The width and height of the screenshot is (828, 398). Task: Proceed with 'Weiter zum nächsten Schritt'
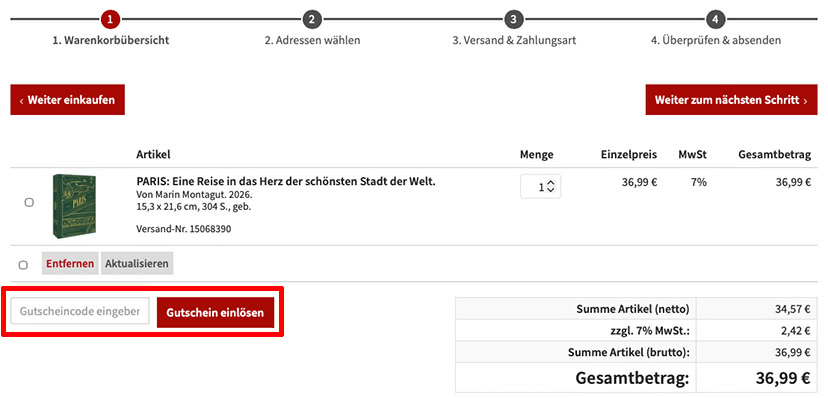point(731,99)
